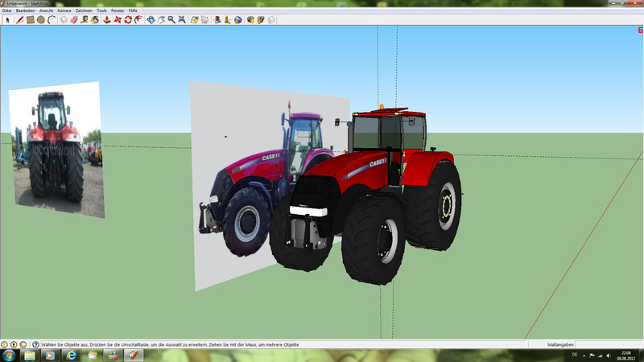Click the Make Component icon
The width and height of the screenshot is (644, 362).
click(x=64, y=19)
